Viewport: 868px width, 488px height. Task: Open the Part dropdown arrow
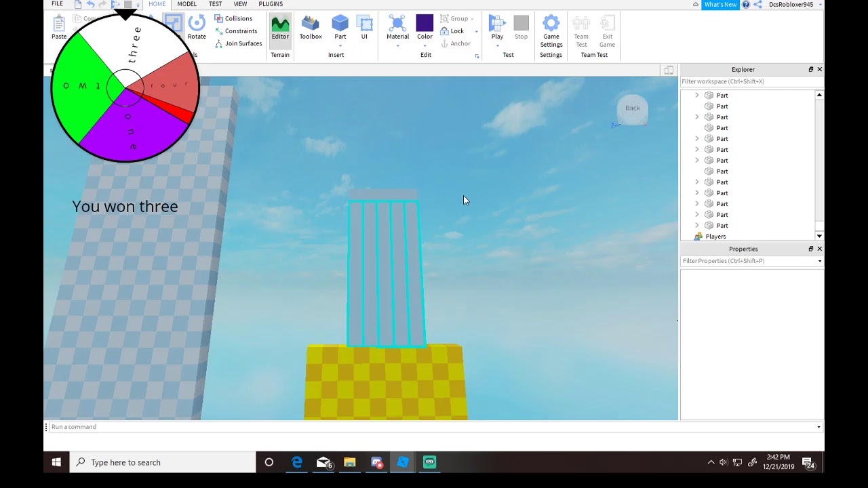pos(340,46)
